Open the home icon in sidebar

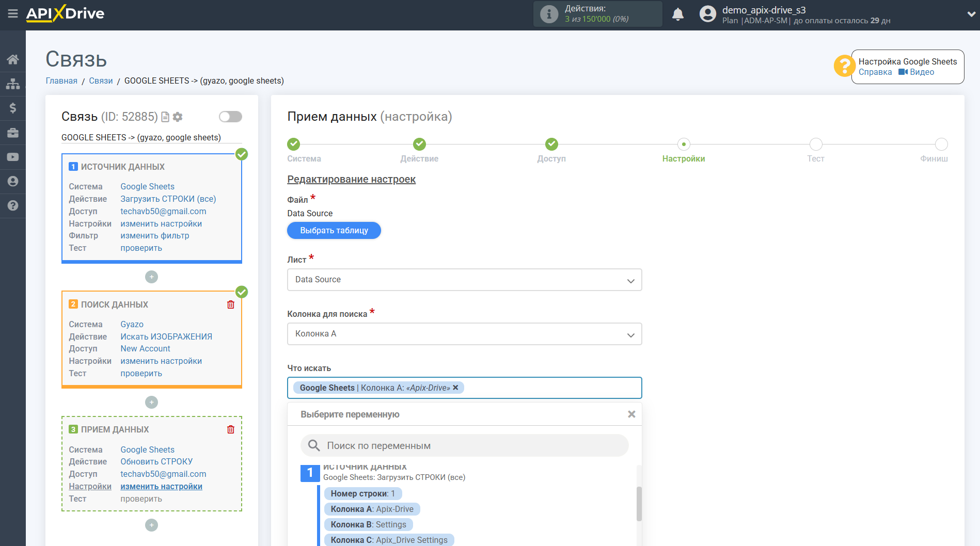[x=13, y=59]
